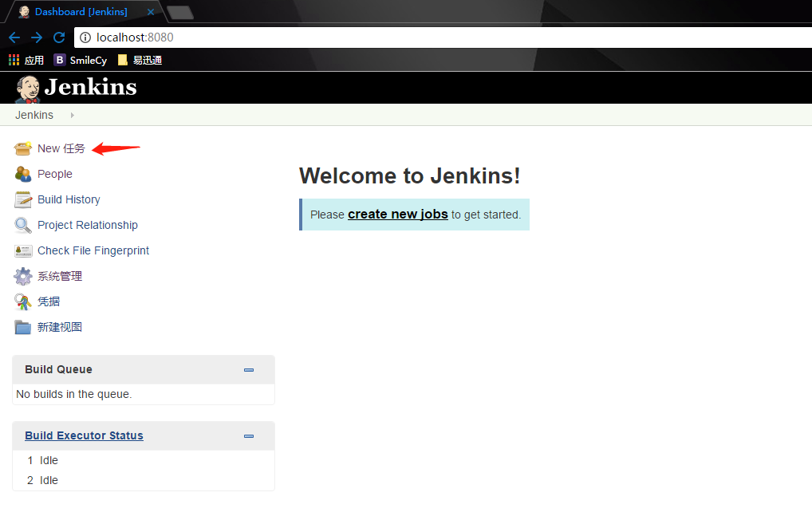
Task: Close the Dashboard [Jenkins] tab
Action: pos(151,12)
